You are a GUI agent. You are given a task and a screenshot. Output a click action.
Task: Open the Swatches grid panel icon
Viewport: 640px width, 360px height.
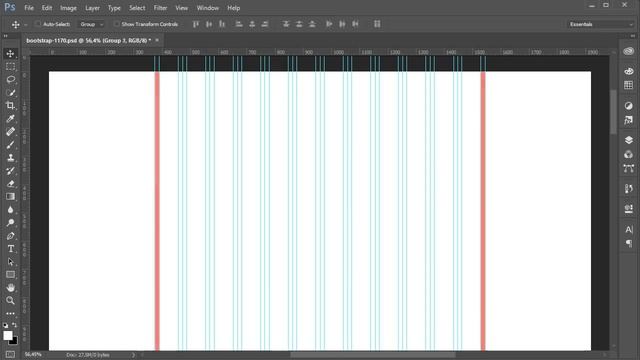click(x=629, y=85)
